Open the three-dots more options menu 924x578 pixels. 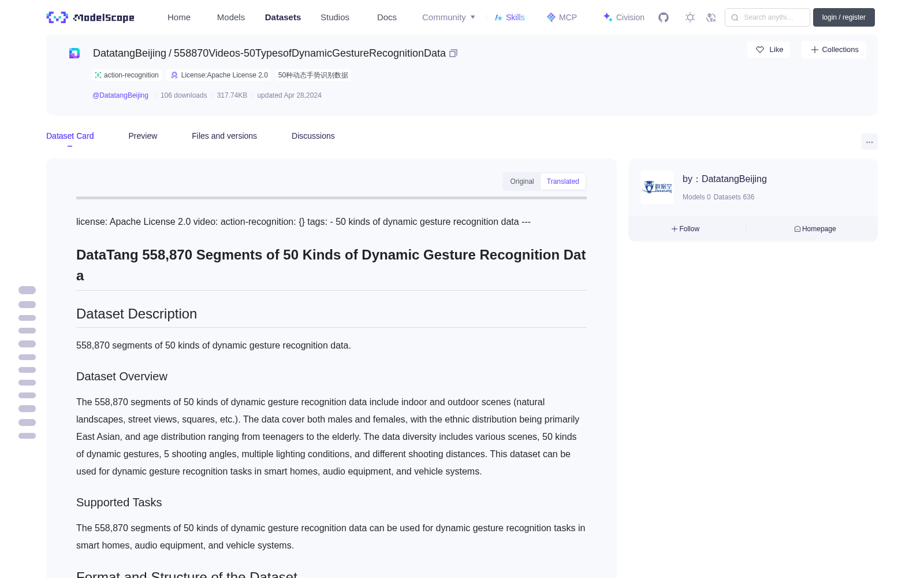tap(870, 142)
